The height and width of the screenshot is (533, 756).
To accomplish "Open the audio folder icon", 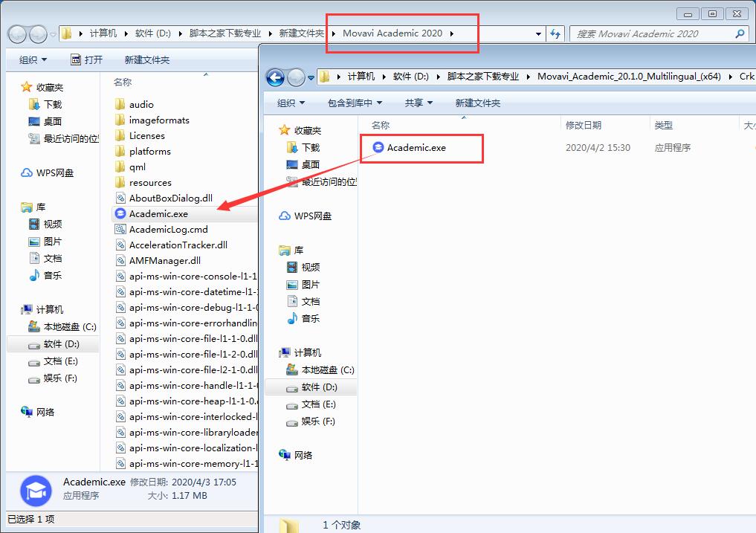I will (x=120, y=104).
